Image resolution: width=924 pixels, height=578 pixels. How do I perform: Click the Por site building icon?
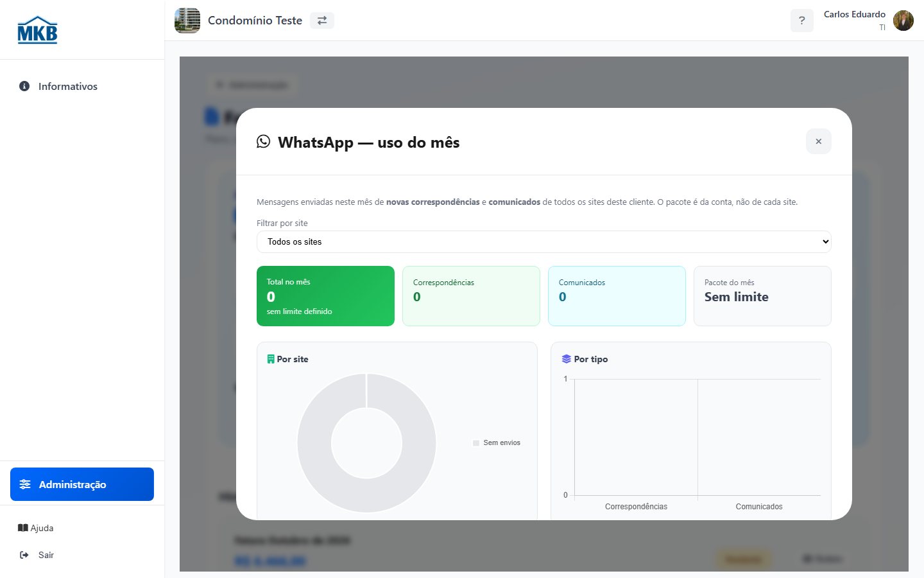[x=271, y=359]
